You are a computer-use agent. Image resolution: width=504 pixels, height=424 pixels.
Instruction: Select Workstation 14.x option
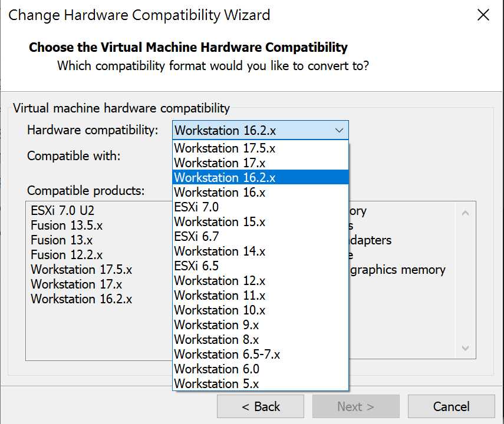click(x=261, y=251)
